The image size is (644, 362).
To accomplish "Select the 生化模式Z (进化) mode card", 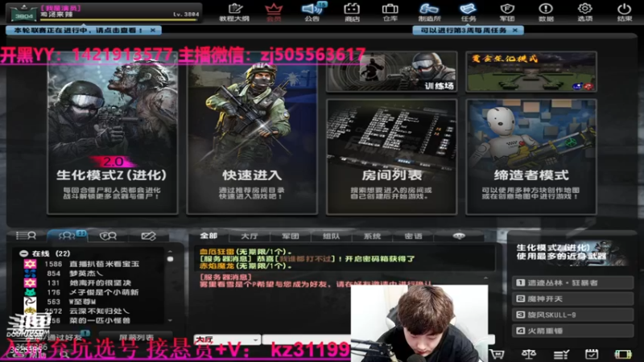I will [x=113, y=133].
